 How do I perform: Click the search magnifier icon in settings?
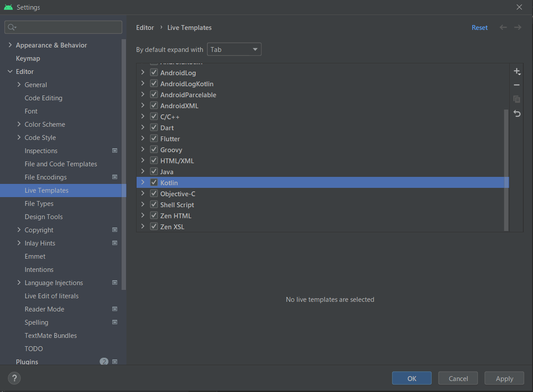11,27
